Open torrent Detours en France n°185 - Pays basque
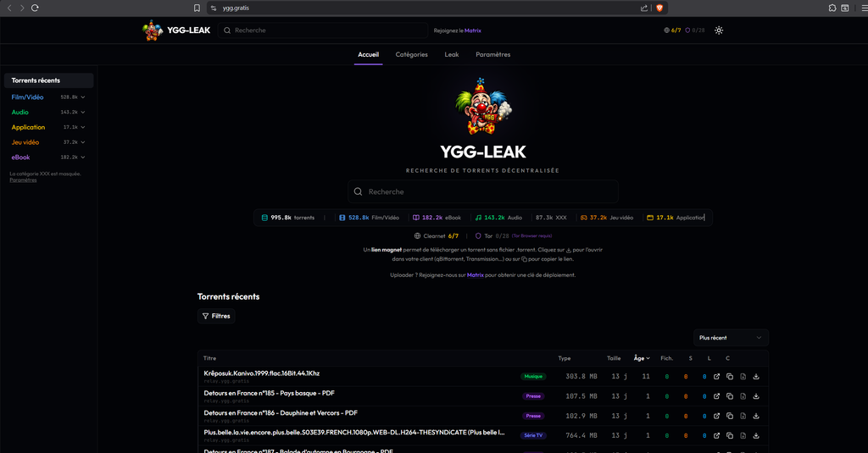868x453 pixels. point(269,393)
